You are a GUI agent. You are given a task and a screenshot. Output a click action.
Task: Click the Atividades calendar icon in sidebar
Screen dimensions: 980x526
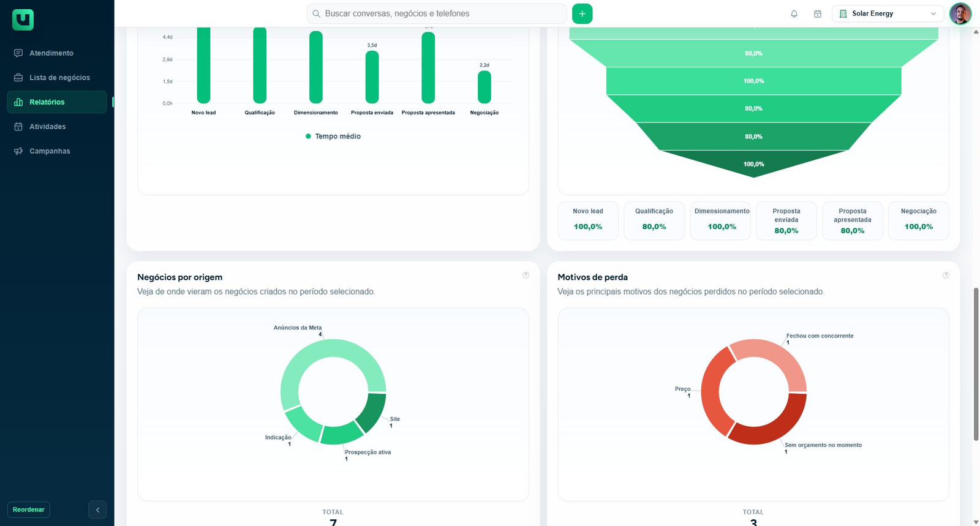[18, 127]
